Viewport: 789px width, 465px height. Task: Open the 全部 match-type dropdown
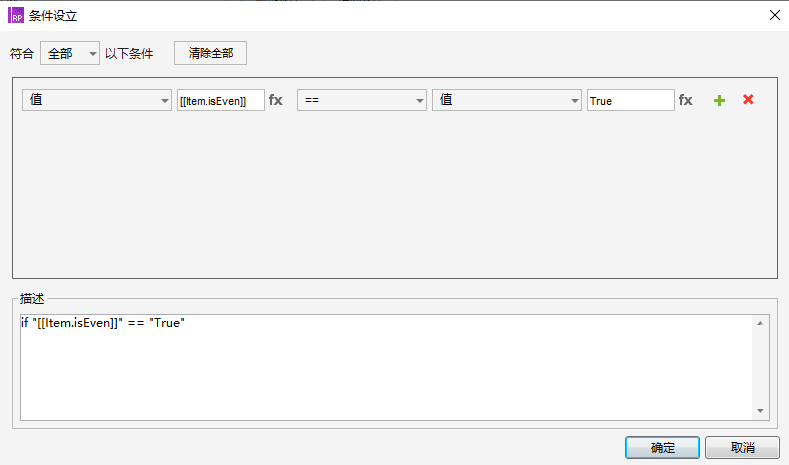pos(70,53)
